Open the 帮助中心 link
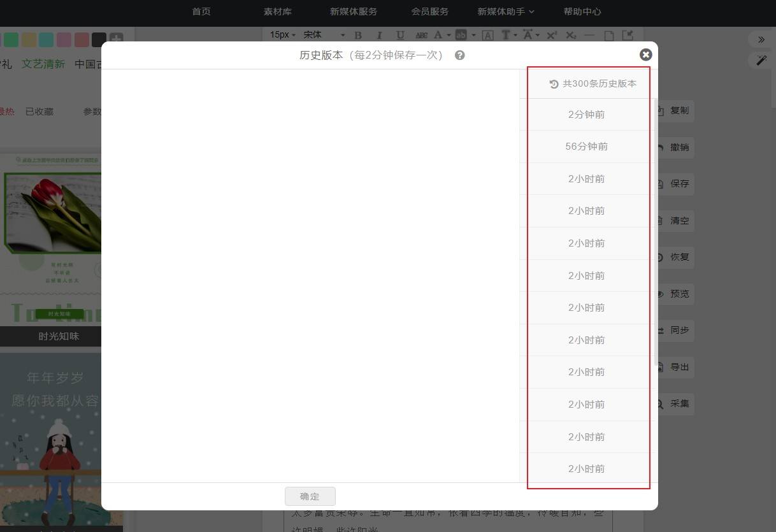The height and width of the screenshot is (532, 776). point(582,11)
